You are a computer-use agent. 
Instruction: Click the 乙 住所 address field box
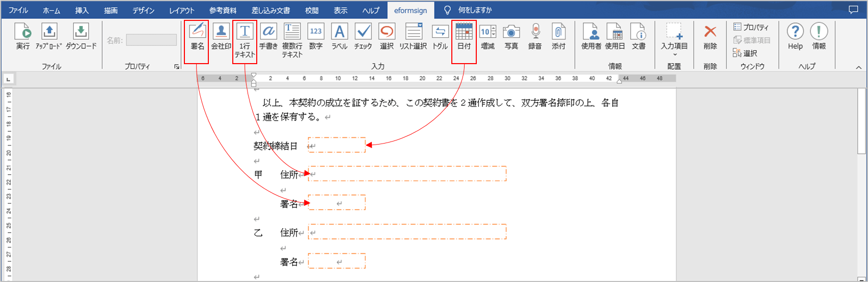click(x=407, y=232)
